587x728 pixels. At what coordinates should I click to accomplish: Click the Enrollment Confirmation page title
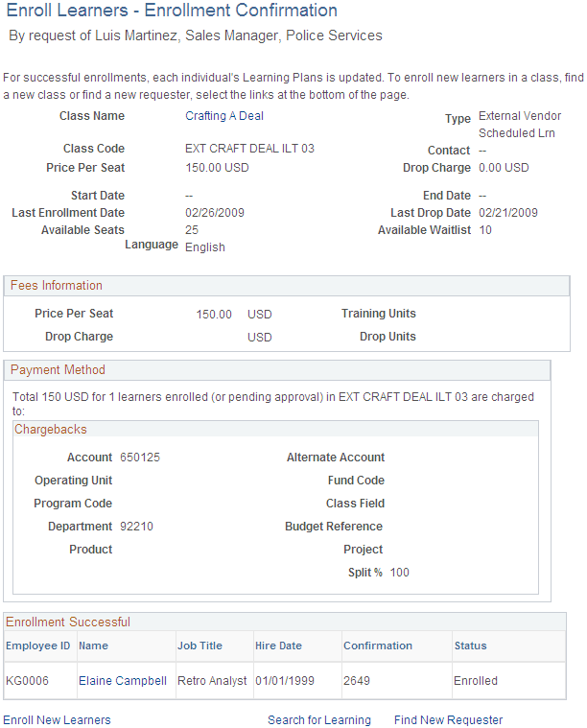[x=172, y=11]
